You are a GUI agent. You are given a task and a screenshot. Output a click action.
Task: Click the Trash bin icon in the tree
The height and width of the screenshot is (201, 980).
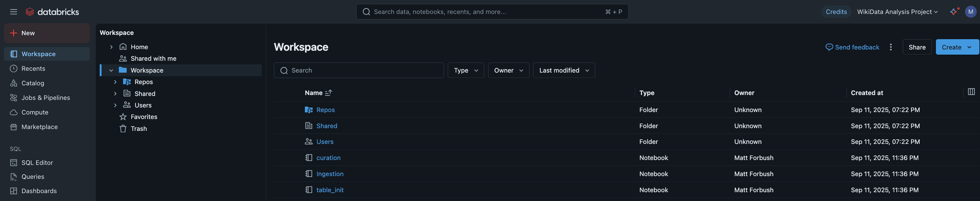tap(123, 128)
